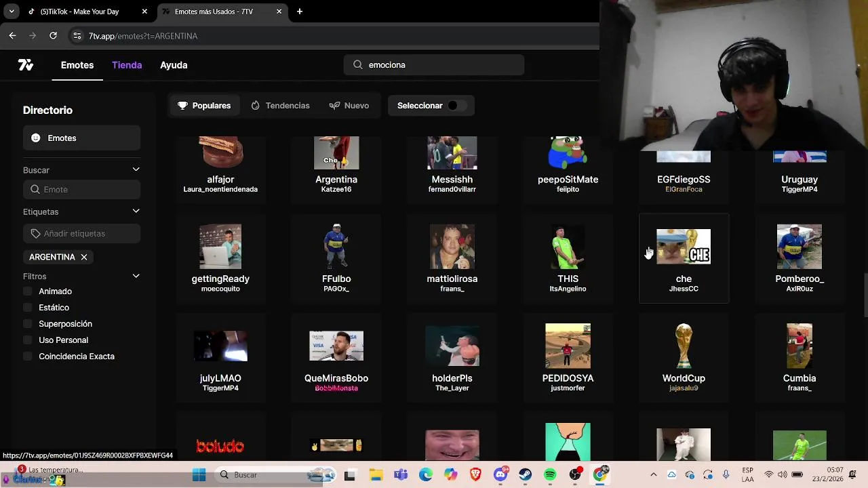Screen dimensions: 868x488
Task: Open Microsoft Teams from the taskbar
Action: pos(400,475)
